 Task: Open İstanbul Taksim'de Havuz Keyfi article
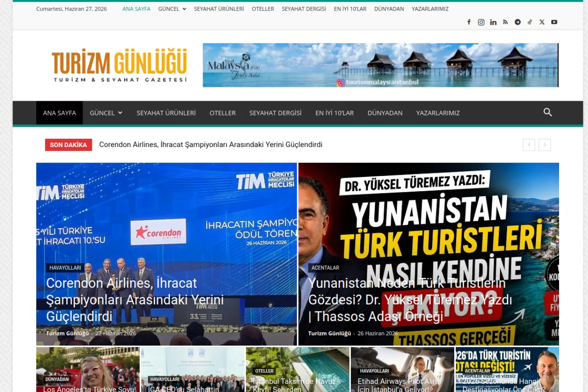[x=294, y=385]
